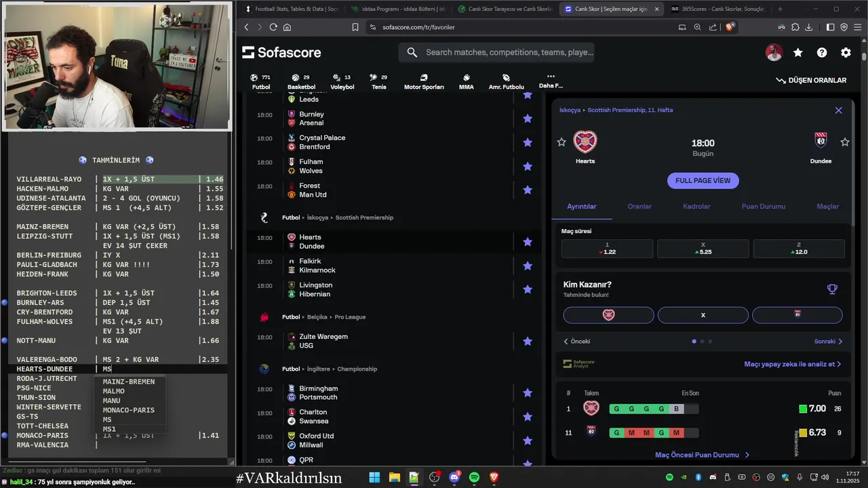This screenshot has width=868, height=488.
Task: Unfavorite the Forest vs Man Utd star
Action: [528, 190]
